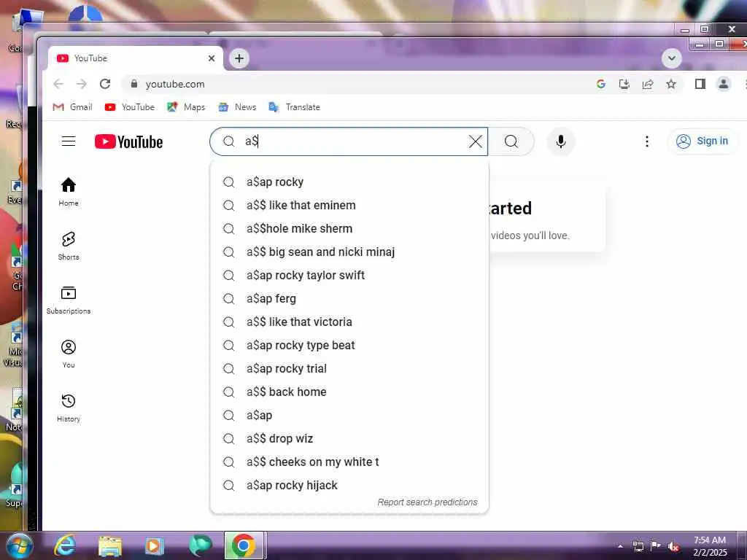Open YouTube bookmark in bookmarks bar
This screenshot has width=747, height=560.
(x=130, y=107)
